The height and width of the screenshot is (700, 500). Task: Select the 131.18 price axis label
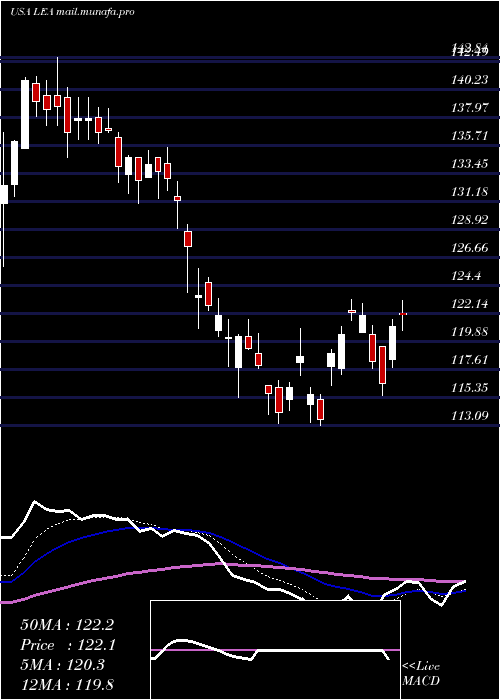click(469, 192)
